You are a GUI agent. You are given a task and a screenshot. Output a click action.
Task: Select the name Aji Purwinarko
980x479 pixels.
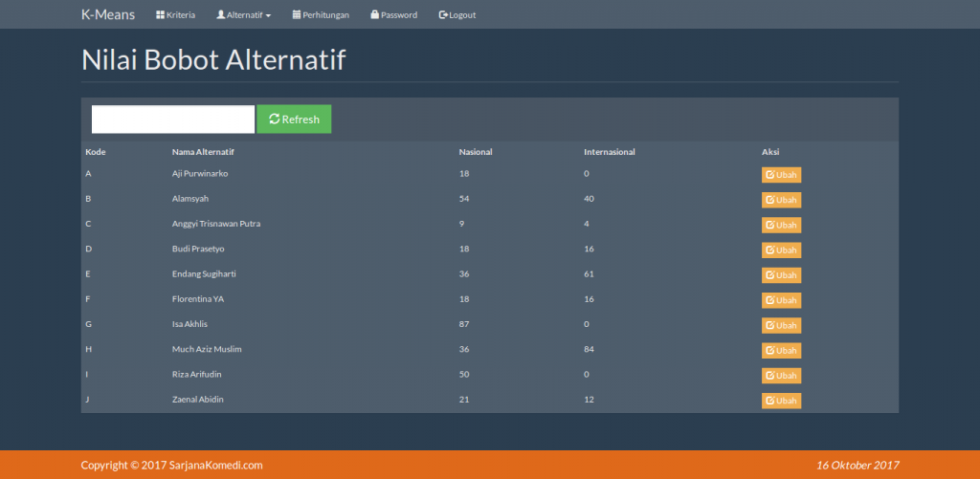[200, 174]
